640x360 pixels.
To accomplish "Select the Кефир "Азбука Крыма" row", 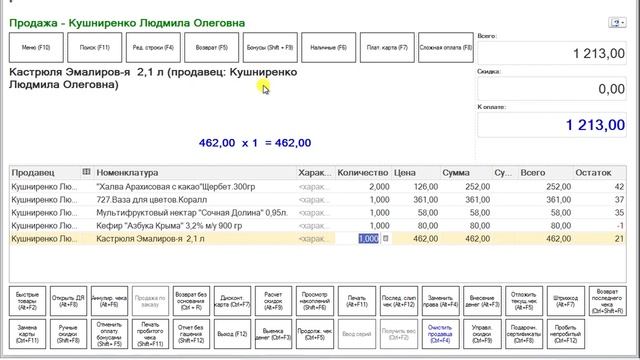I will point(318,226).
